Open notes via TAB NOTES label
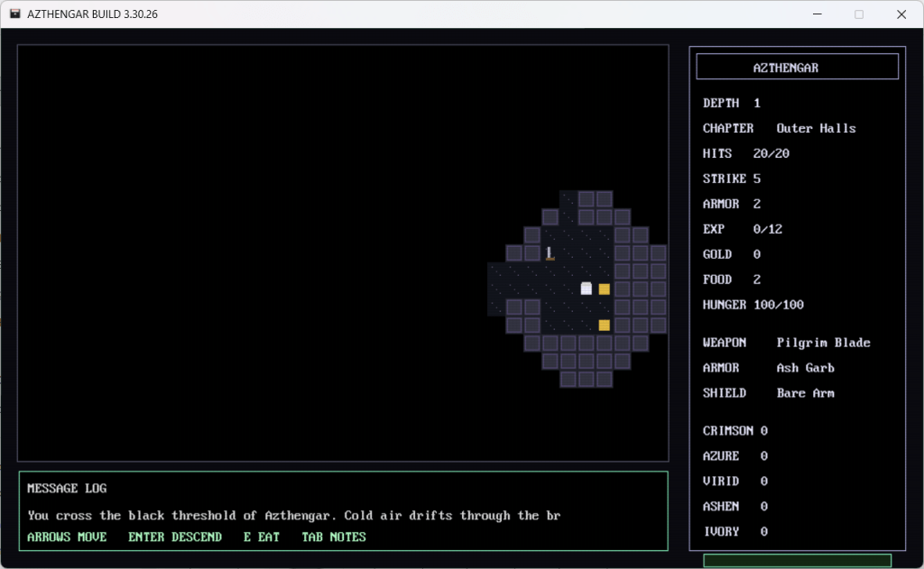The width and height of the screenshot is (924, 569). coord(334,537)
